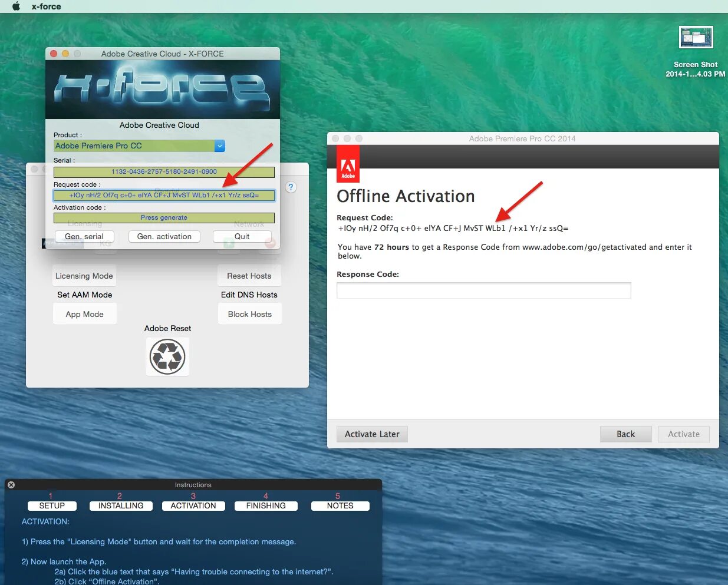Click the Licensing Mode button
The width and height of the screenshot is (728, 585).
point(84,276)
